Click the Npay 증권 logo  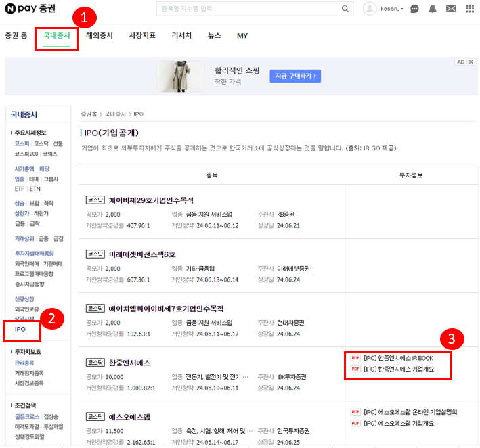click(30, 9)
